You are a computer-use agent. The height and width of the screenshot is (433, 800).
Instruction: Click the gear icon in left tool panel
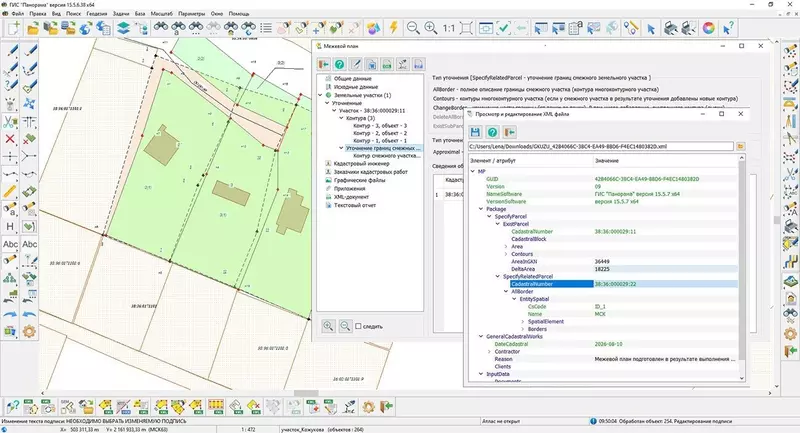(29, 331)
